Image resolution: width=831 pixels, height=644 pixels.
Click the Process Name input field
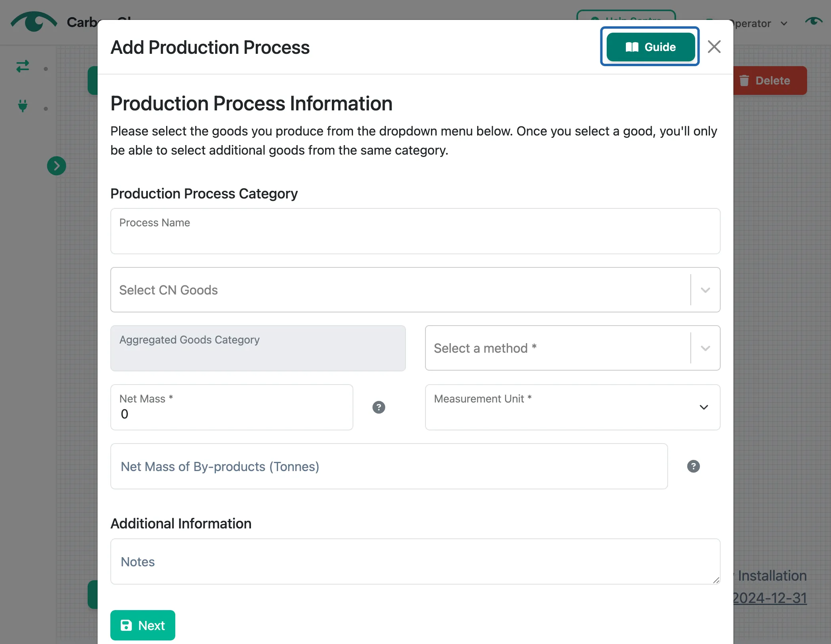click(x=415, y=231)
